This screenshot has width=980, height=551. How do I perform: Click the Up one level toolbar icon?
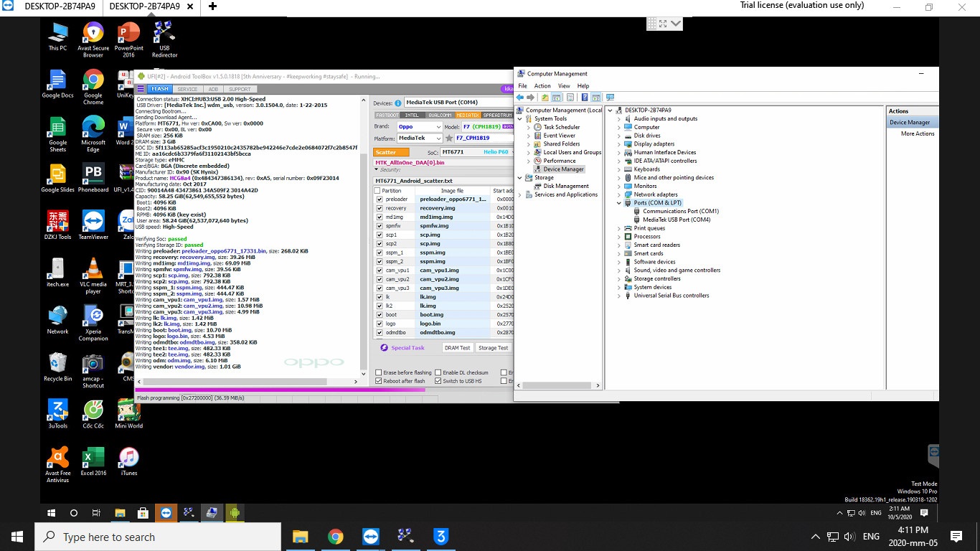(545, 98)
